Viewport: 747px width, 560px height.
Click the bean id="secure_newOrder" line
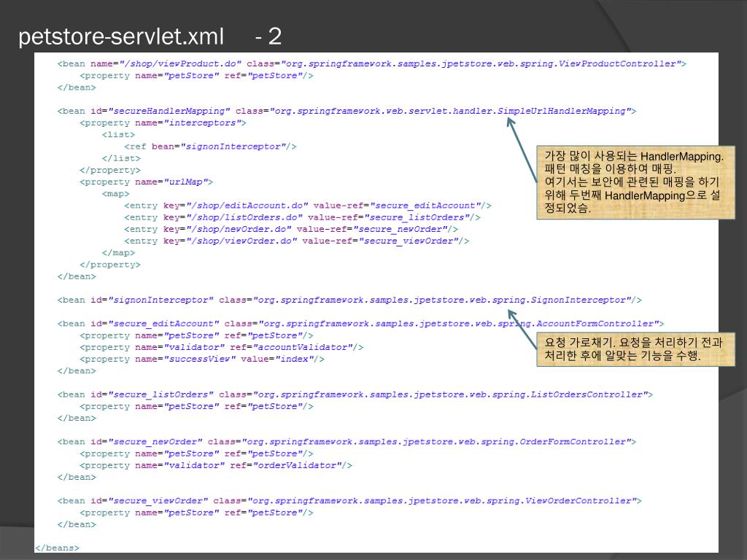347,442
